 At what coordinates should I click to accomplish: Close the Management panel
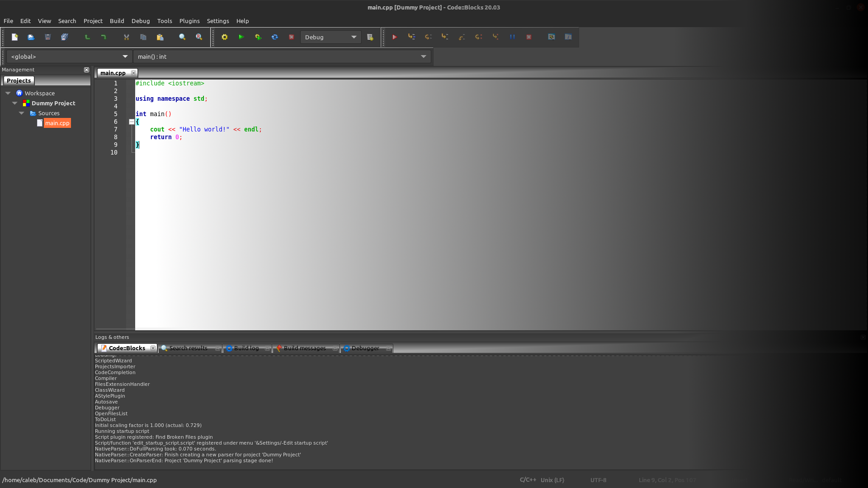tap(86, 70)
